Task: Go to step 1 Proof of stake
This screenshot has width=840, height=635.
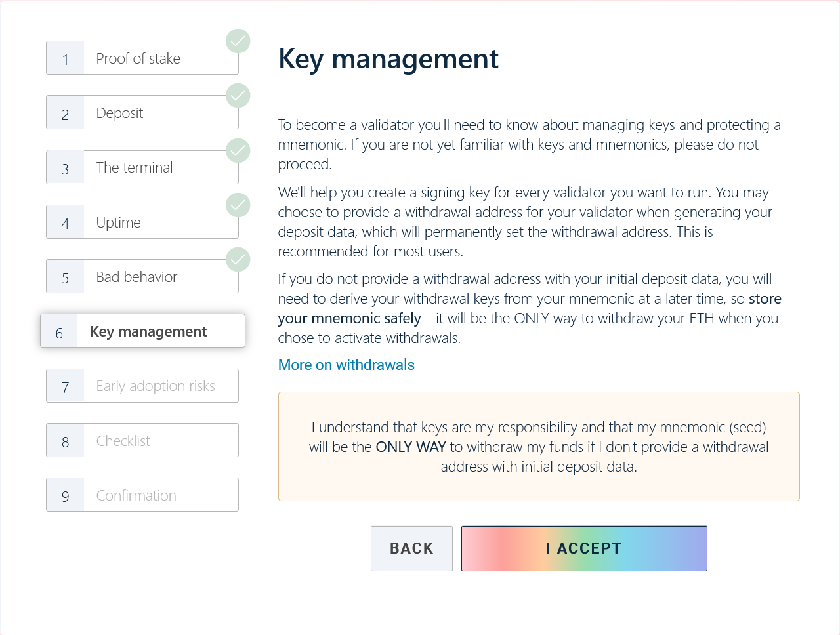Action: (x=142, y=58)
